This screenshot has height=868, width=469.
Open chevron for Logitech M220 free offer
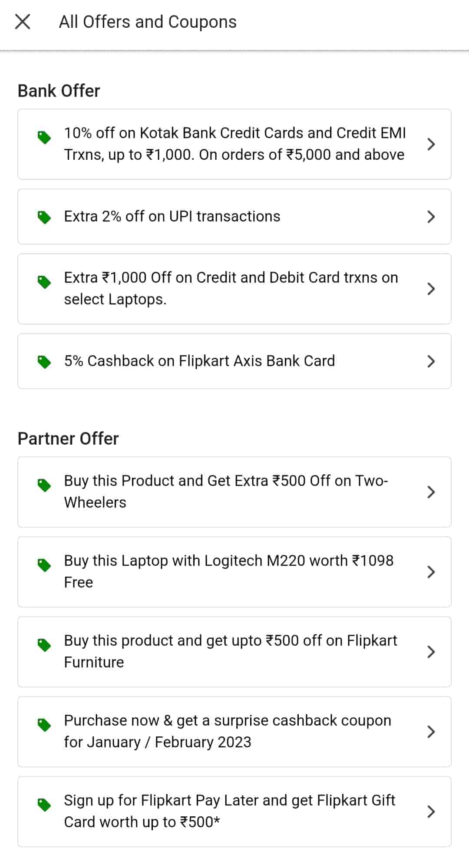tap(431, 572)
